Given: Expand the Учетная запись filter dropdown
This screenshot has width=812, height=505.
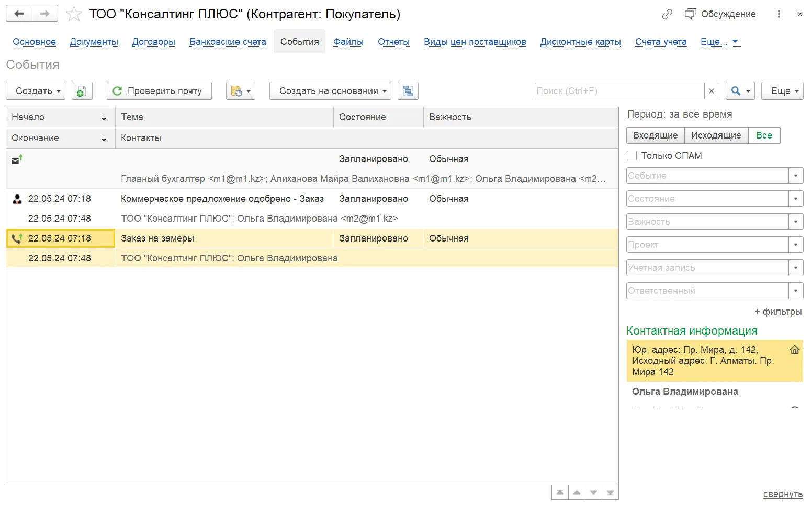Looking at the screenshot, I should [796, 268].
